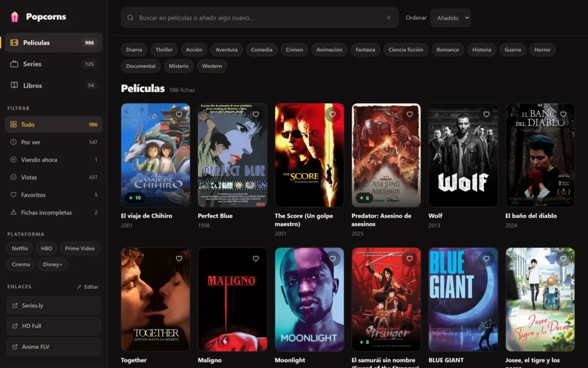The width and height of the screenshot is (588, 368).
Task: Click the Popcorns app title
Action: 46,17
